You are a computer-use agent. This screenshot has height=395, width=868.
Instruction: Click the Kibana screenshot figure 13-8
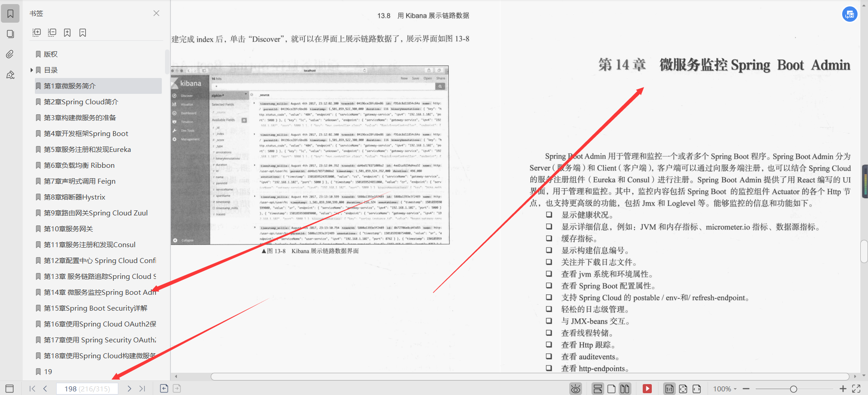pos(310,155)
